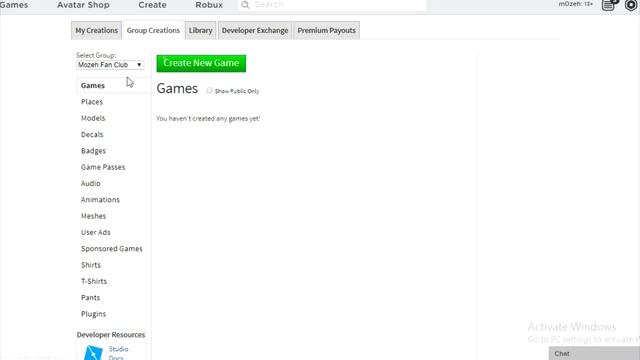Viewport: 640px width, 360px height.
Task: Select Shirts in the sidebar
Action: pyautogui.click(x=91, y=265)
